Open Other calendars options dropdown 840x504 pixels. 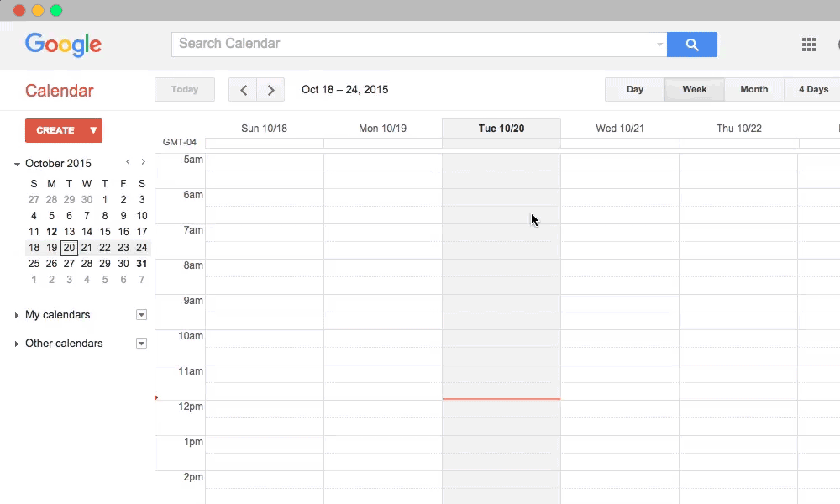pyautogui.click(x=141, y=344)
